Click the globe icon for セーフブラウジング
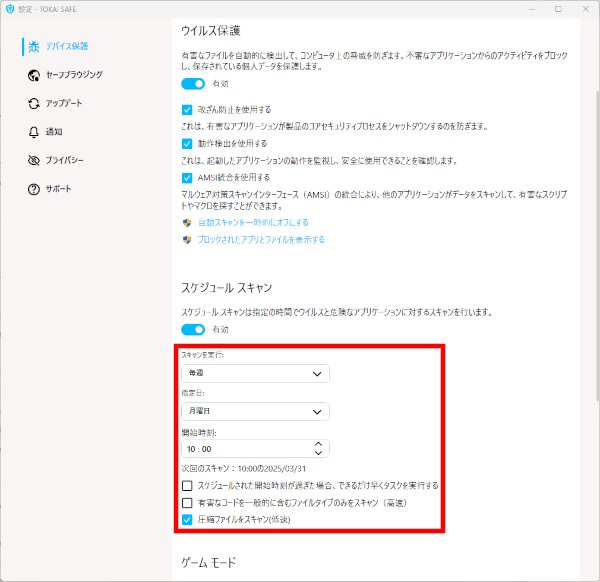 coord(34,75)
